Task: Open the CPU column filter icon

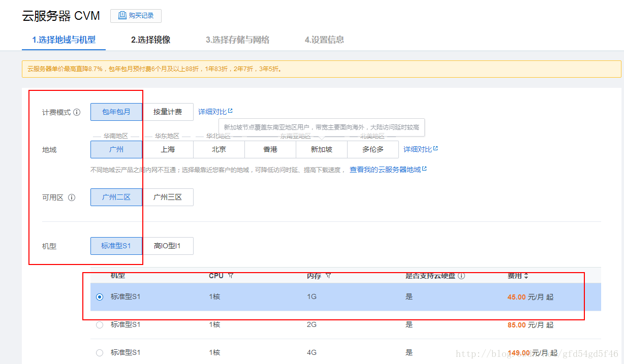Action: pos(231,276)
